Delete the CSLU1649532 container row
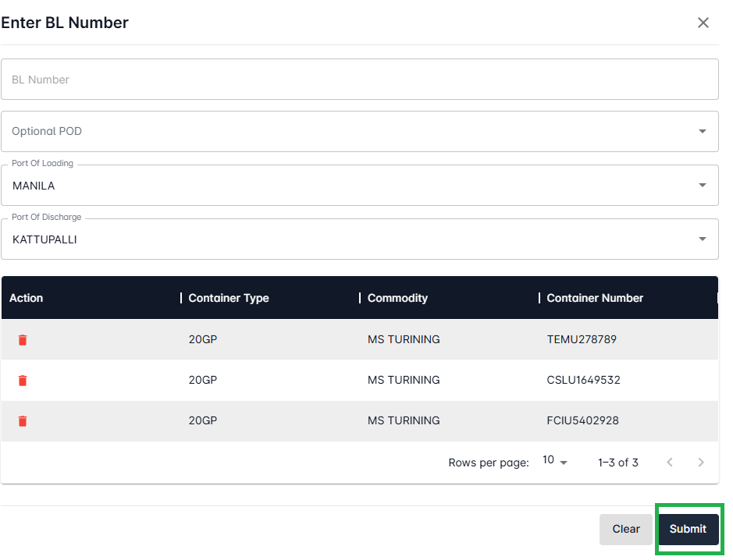Image resolution: width=733 pixels, height=560 pixels. (23, 380)
